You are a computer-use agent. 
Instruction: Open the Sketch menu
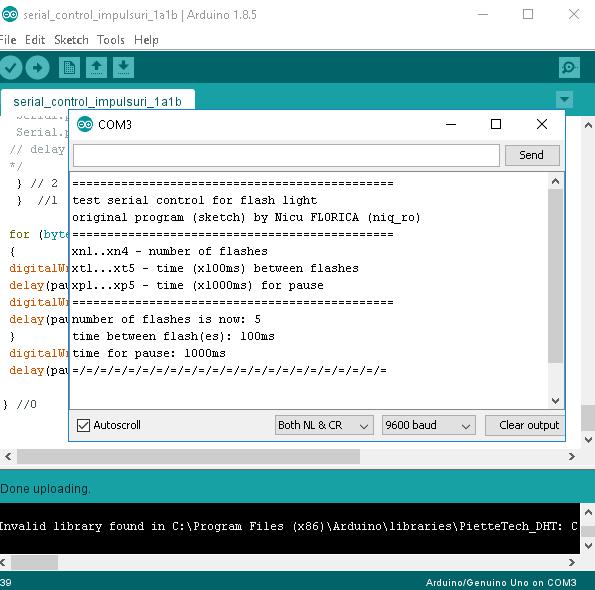[71, 40]
